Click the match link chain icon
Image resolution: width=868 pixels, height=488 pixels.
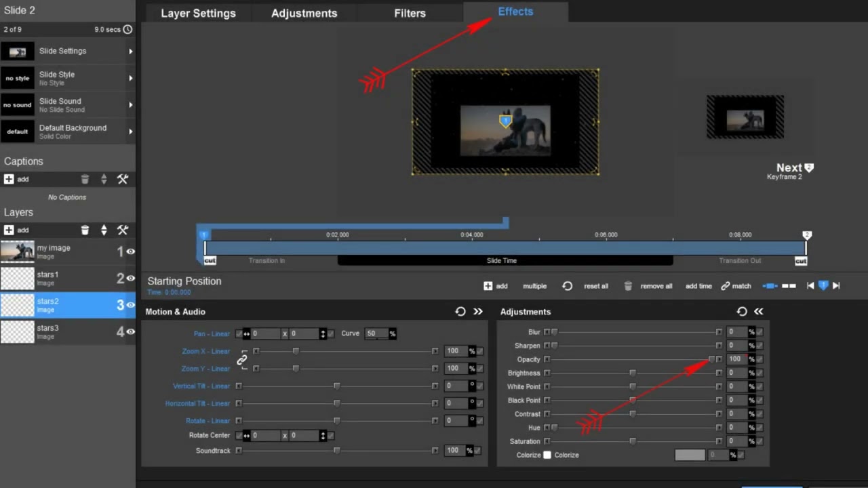point(726,286)
